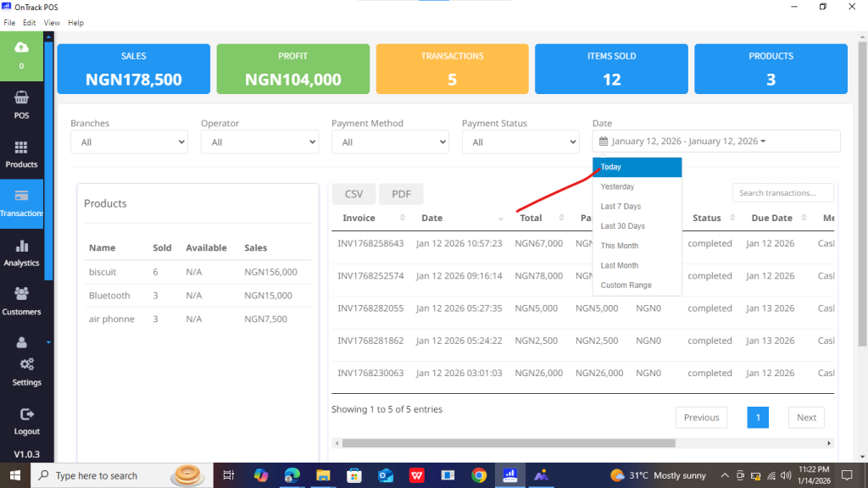Open Google Chrome from the taskbar

(479, 475)
